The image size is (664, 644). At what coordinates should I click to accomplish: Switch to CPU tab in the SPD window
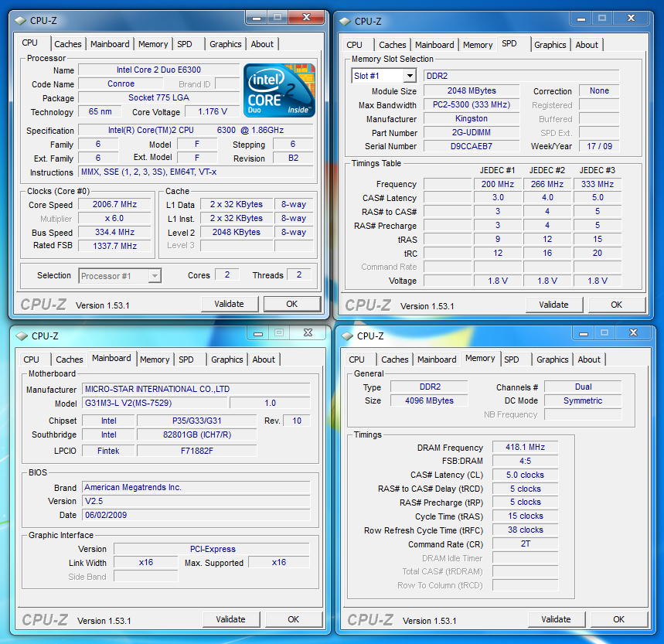tap(355, 45)
